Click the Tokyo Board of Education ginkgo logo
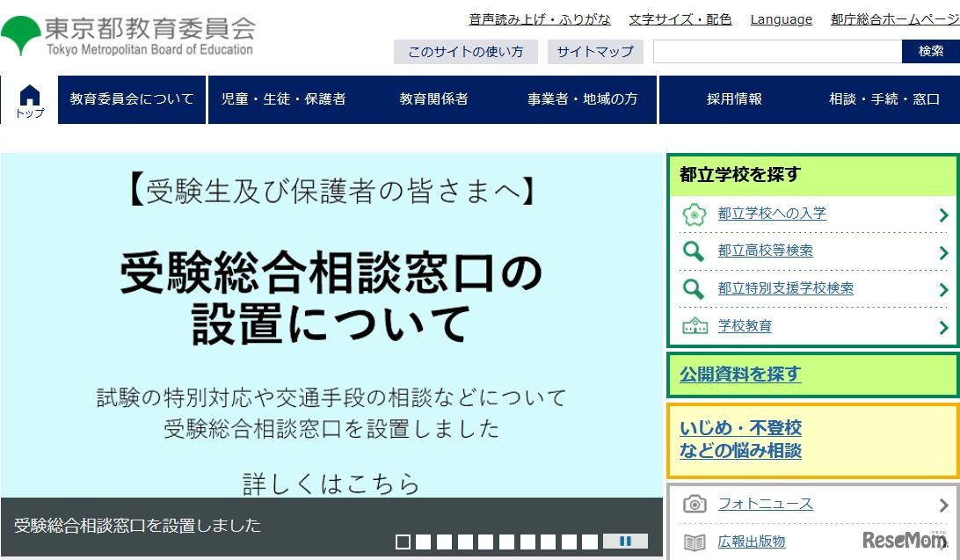The width and height of the screenshot is (960, 560). [x=21, y=35]
